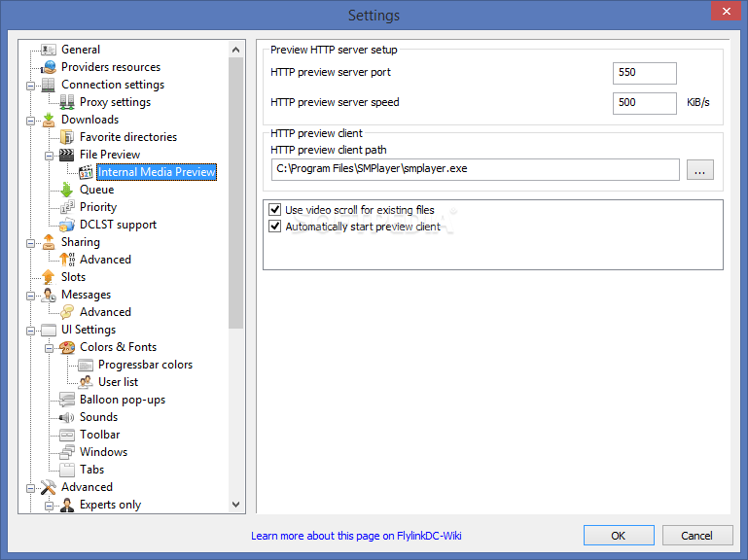Click the HTTP preview client path field

point(475,169)
